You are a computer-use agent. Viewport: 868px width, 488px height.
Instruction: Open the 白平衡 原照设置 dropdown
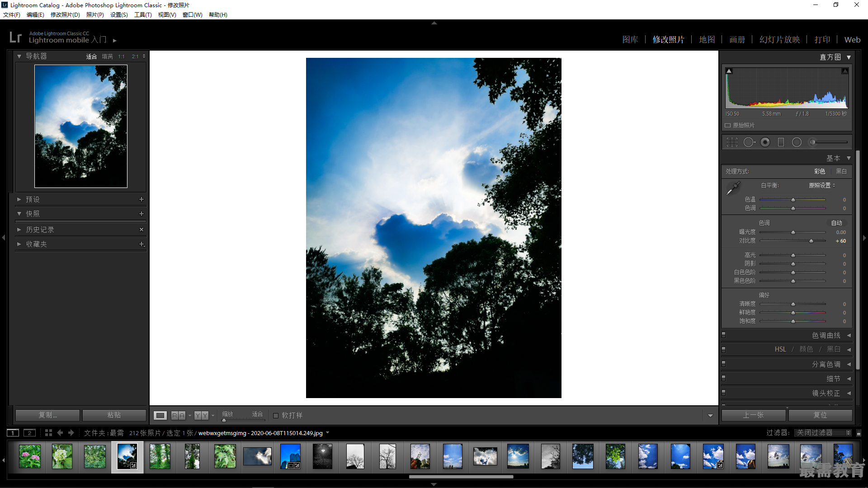click(822, 185)
